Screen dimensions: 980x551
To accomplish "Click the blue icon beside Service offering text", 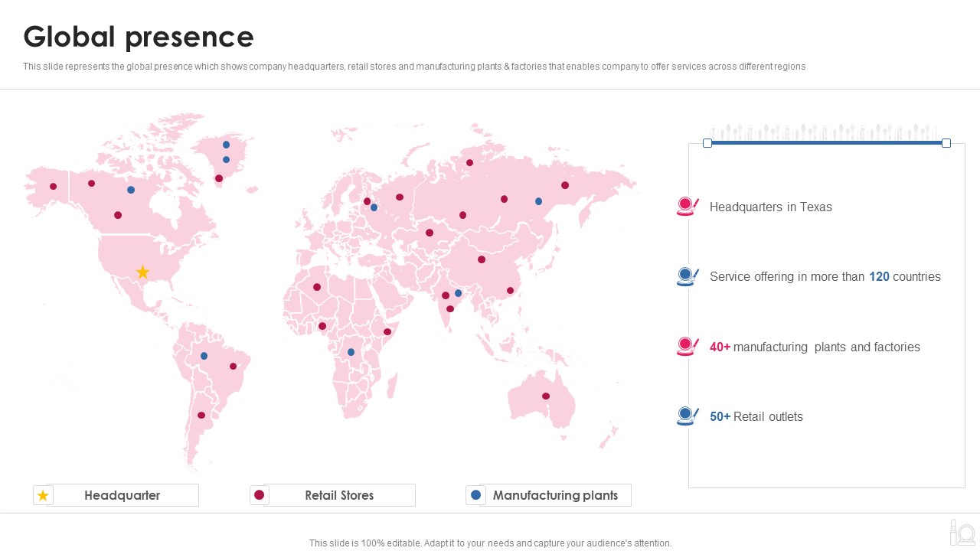I will coord(688,276).
